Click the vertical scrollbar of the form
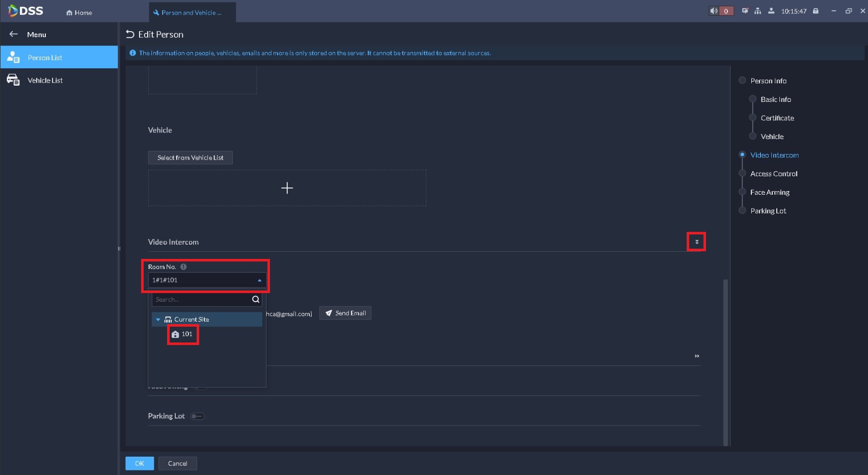868x475 pixels. (725, 362)
